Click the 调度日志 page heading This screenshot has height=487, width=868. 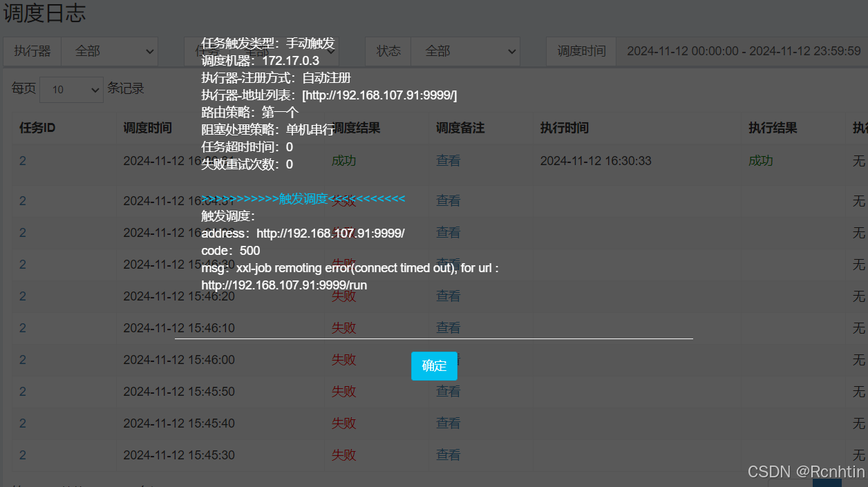pyautogui.click(x=45, y=12)
